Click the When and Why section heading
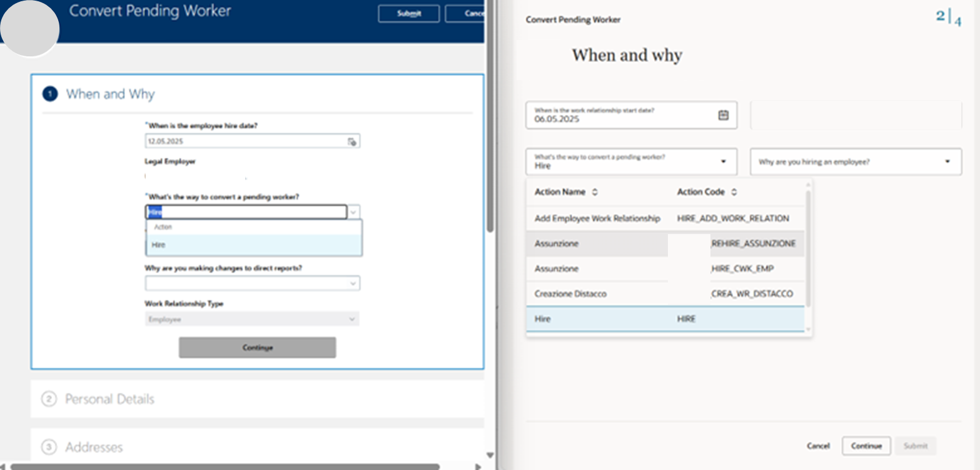980x470 pixels. click(110, 94)
